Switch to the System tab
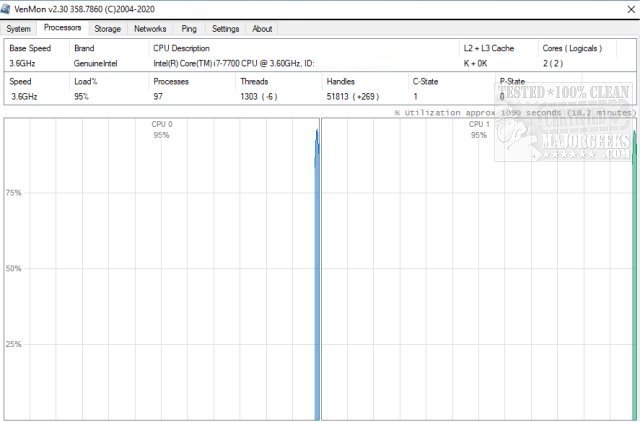This screenshot has height=422, width=640. click(x=18, y=29)
